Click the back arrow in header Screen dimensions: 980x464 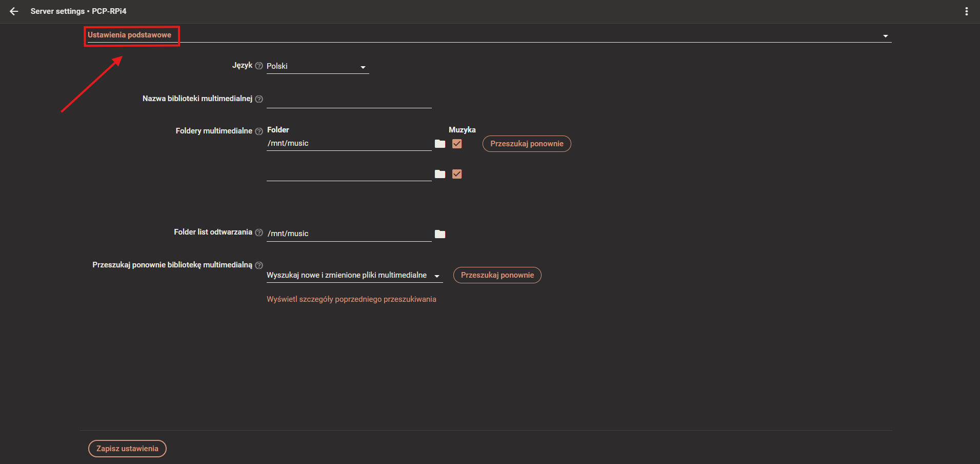tap(14, 11)
